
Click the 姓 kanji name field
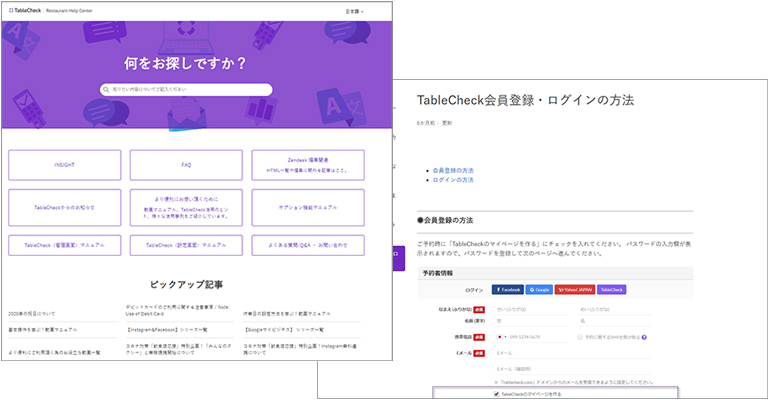531,321
